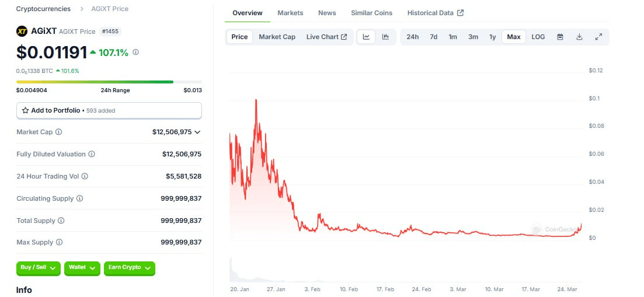Viewport: 644px width, 297px height.
Task: Download the chart data
Action: pos(579,37)
